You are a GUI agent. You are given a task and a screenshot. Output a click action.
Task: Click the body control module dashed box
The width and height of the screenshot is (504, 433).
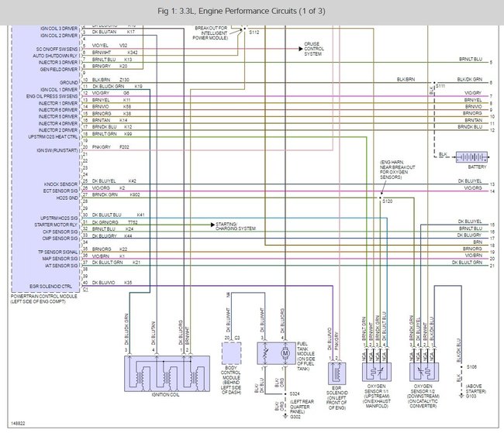tap(231, 354)
